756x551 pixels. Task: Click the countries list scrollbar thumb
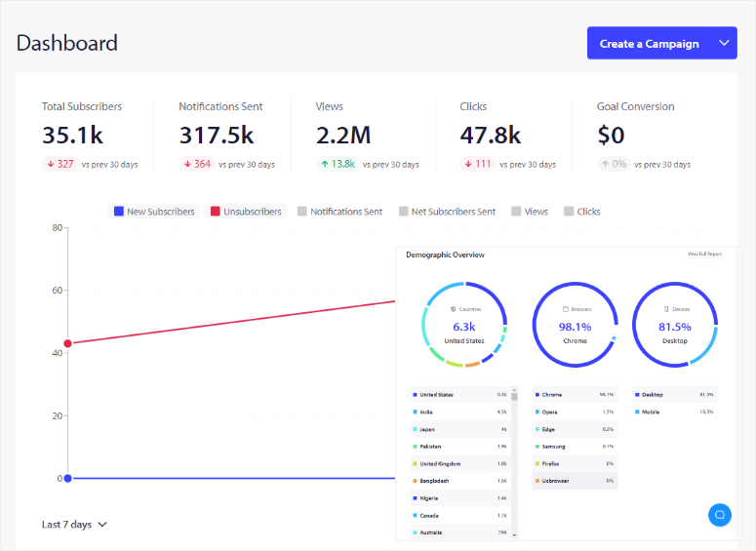coord(514,396)
